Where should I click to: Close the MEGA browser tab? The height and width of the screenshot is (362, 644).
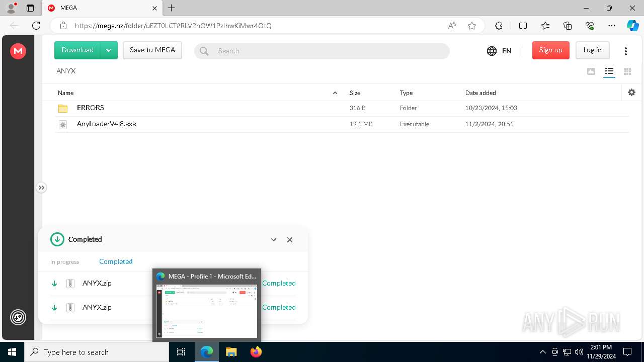(x=154, y=8)
